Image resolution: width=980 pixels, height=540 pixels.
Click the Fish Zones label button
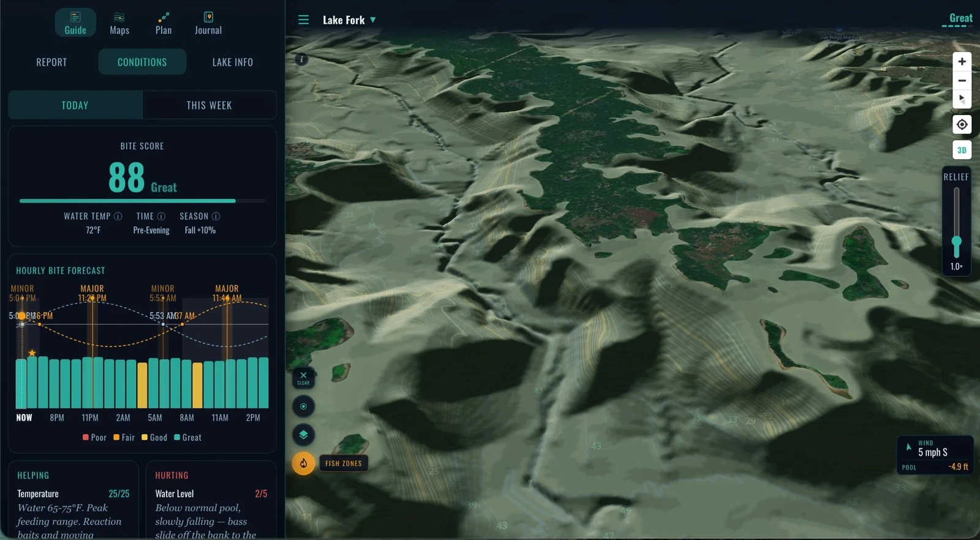[x=344, y=463]
